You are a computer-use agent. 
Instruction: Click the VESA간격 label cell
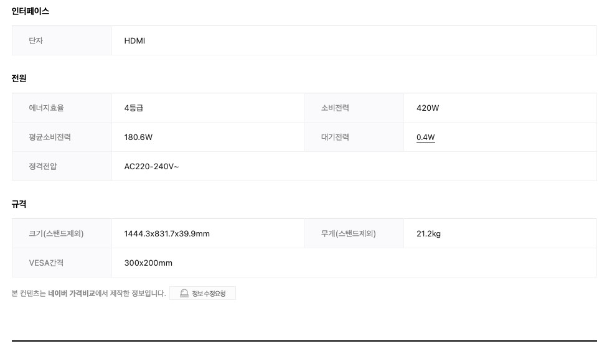pos(62,263)
